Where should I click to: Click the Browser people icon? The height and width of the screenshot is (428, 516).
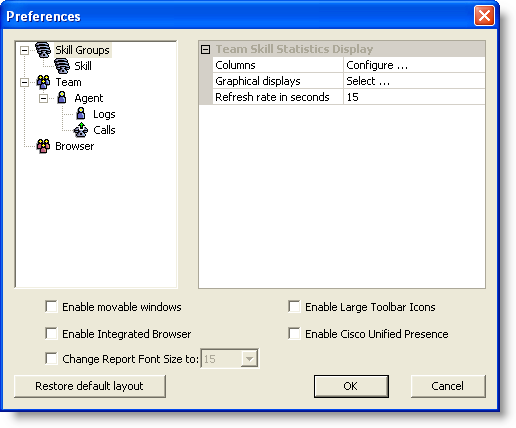43,146
